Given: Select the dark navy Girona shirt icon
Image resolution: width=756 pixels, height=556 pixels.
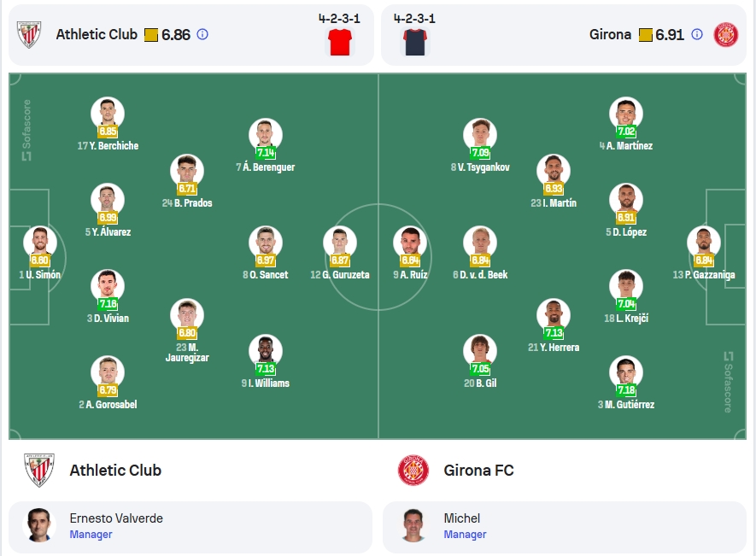Looking at the screenshot, I should 414,42.
